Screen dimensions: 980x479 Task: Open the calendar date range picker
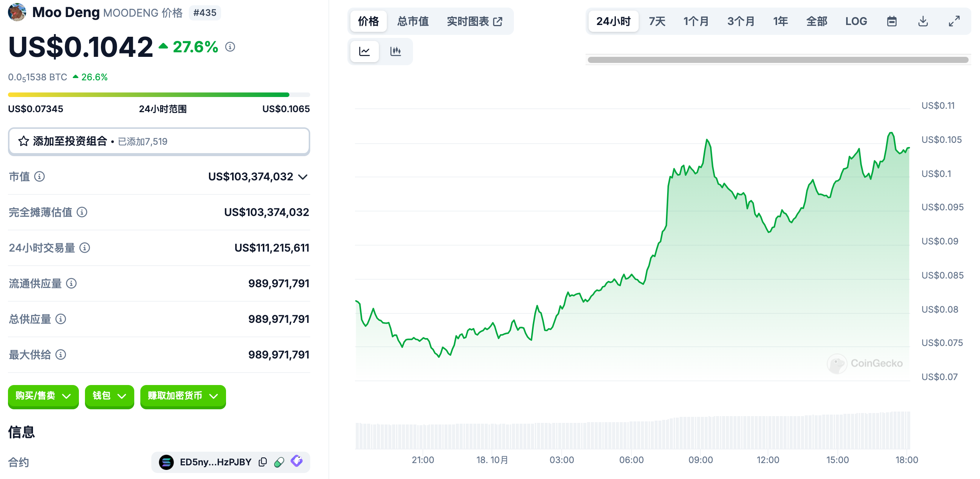(x=891, y=21)
